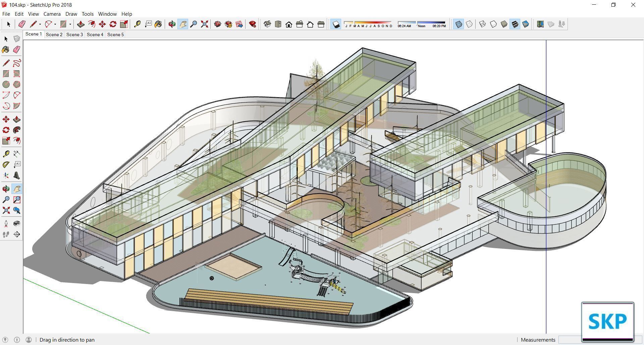
Task: Select Dimension tool in left toolbar
Action: 17,154
